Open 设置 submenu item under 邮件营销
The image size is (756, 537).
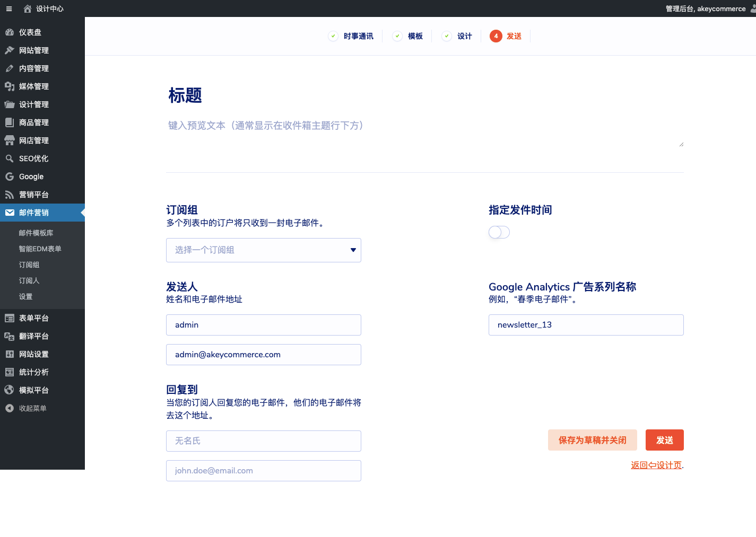pyautogui.click(x=25, y=296)
